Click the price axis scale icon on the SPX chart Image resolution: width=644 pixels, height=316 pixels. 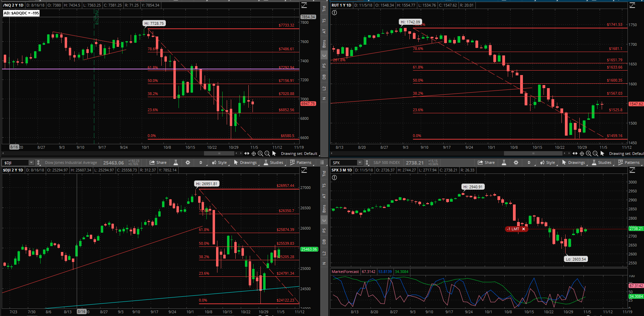(x=632, y=170)
